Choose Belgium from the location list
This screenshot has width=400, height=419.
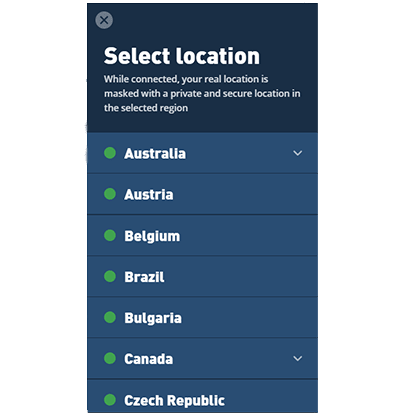pyautogui.click(x=202, y=236)
